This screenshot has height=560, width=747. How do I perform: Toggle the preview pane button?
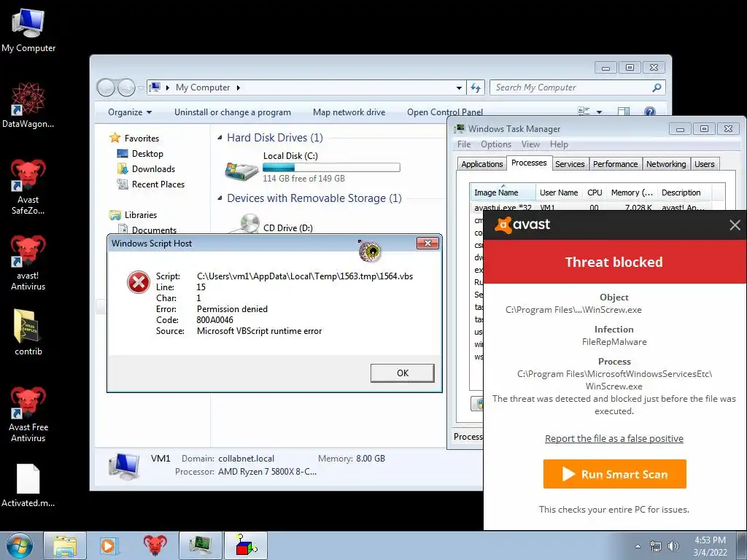click(x=624, y=112)
